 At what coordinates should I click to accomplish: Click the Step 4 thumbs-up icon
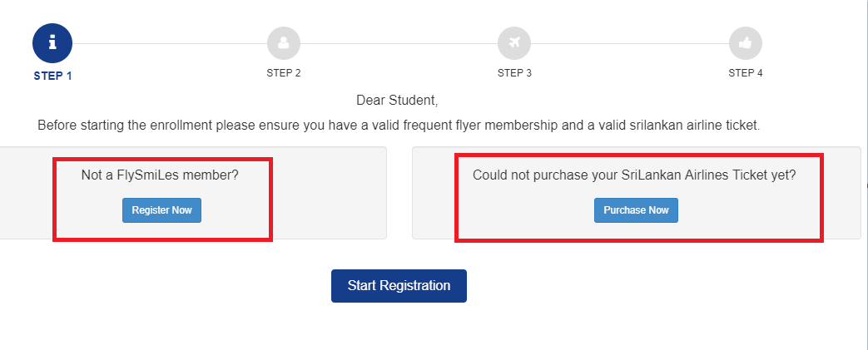point(746,42)
